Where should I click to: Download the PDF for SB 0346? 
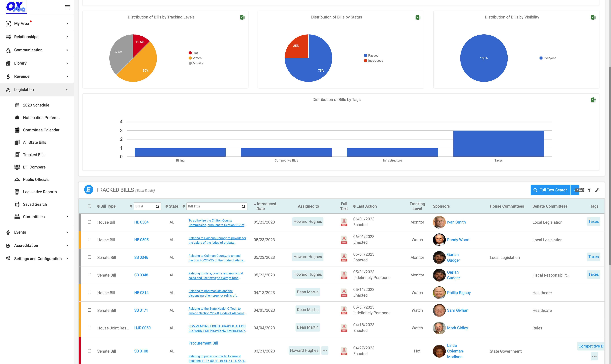[x=344, y=258]
